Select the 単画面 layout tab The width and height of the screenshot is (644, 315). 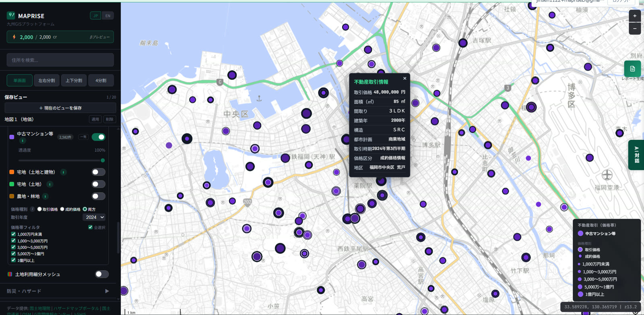click(x=20, y=81)
